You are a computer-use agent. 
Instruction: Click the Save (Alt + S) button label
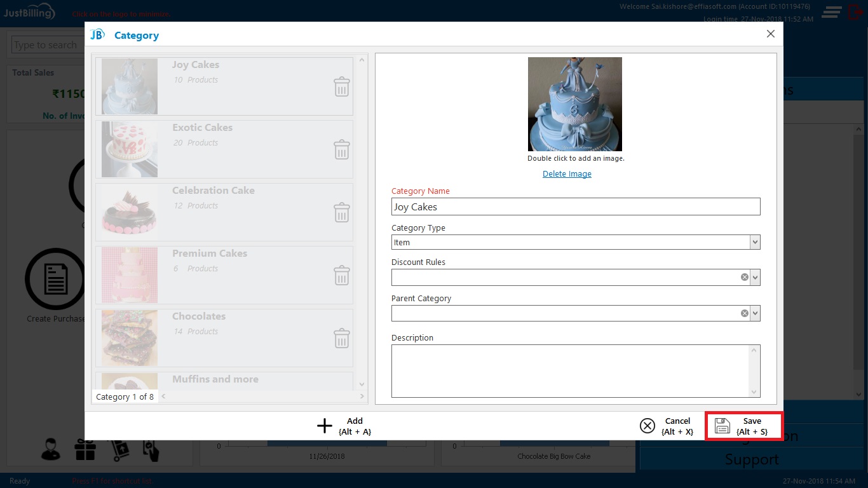[x=752, y=426]
